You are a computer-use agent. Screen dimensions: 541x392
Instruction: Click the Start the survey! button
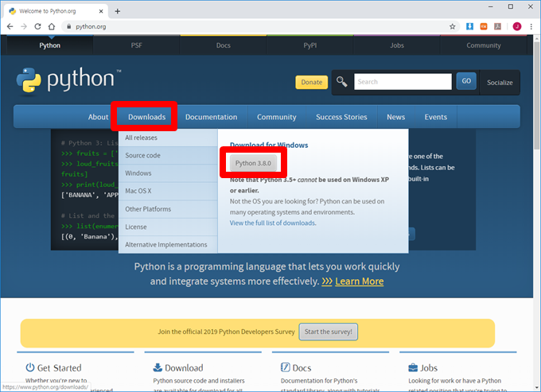click(328, 332)
